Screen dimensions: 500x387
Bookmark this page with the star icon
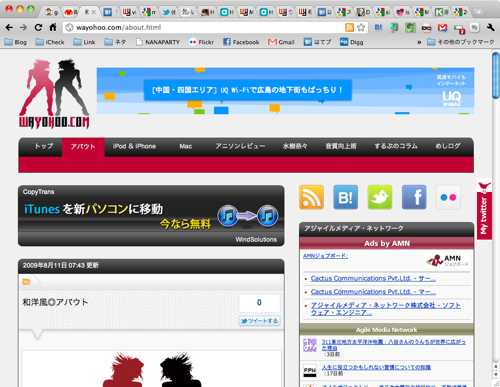pyautogui.click(x=361, y=27)
